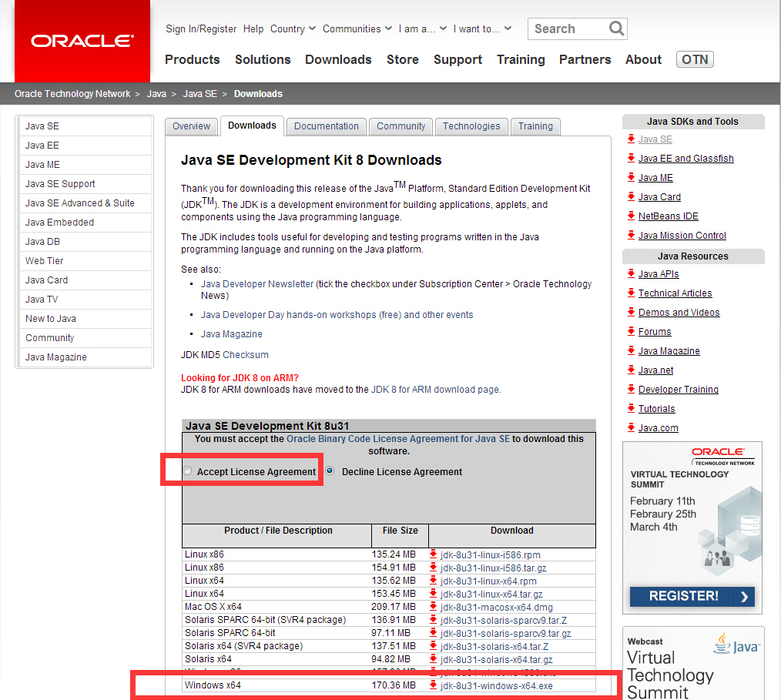Select Decline License Agreement radio button
The width and height of the screenshot is (781, 700).
tap(330, 471)
